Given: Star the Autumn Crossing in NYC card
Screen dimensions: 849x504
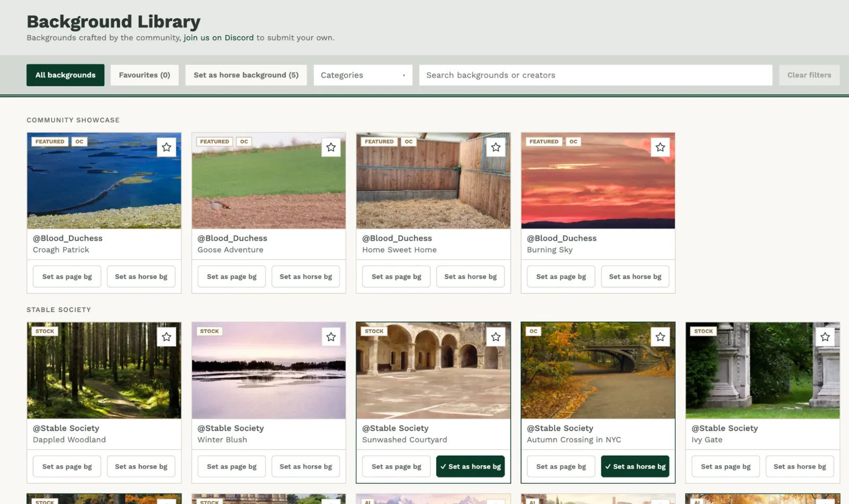Looking at the screenshot, I should tap(660, 337).
